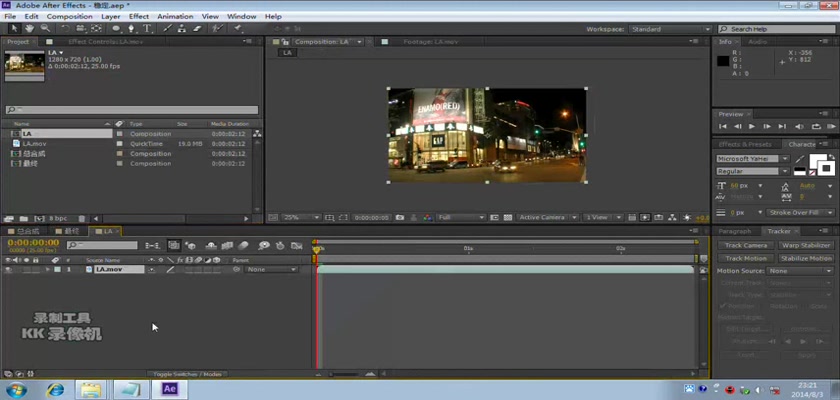This screenshot has width=840, height=400.
Task: Open the Composition menu
Action: coord(70,17)
